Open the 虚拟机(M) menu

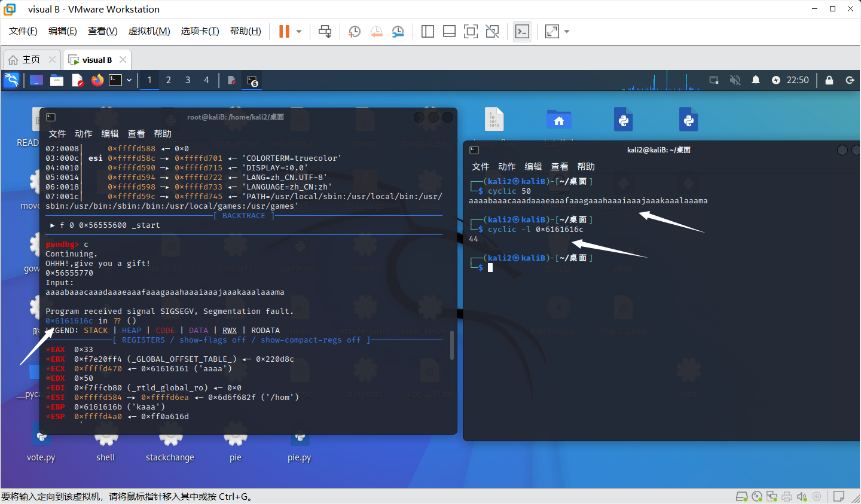click(149, 31)
